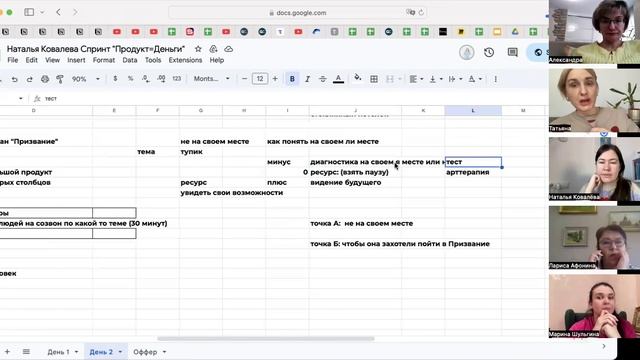Open the borders menu
640x360 pixels.
pos(374,79)
